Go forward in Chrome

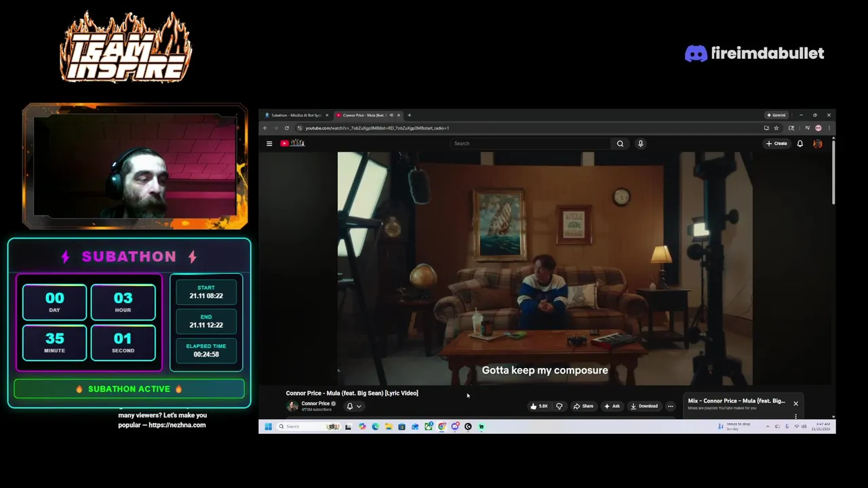click(275, 128)
